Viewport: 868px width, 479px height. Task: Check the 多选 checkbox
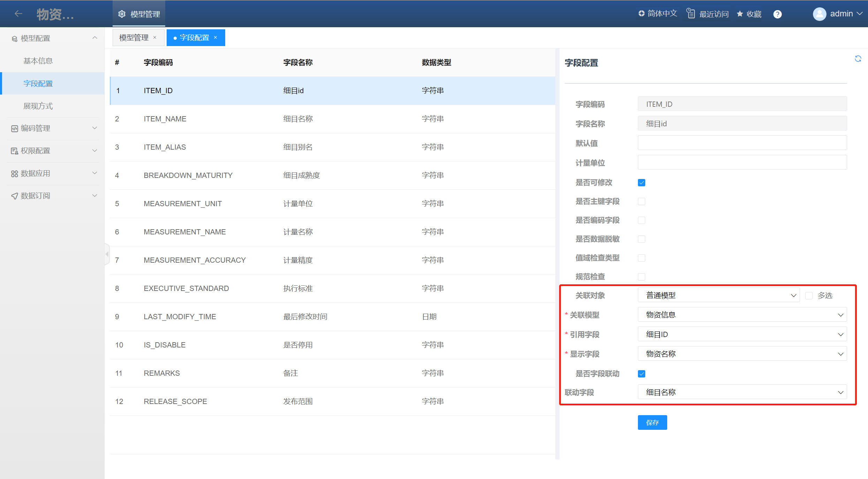[x=809, y=296]
